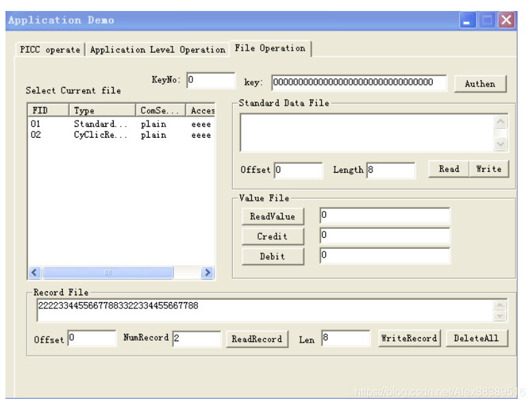Screen dimensions: 532x405
Task: Click the ReadValue button
Action: click(273, 217)
